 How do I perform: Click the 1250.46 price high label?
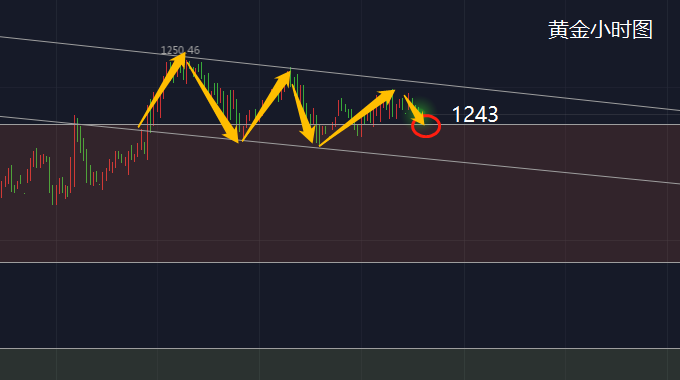[180, 50]
